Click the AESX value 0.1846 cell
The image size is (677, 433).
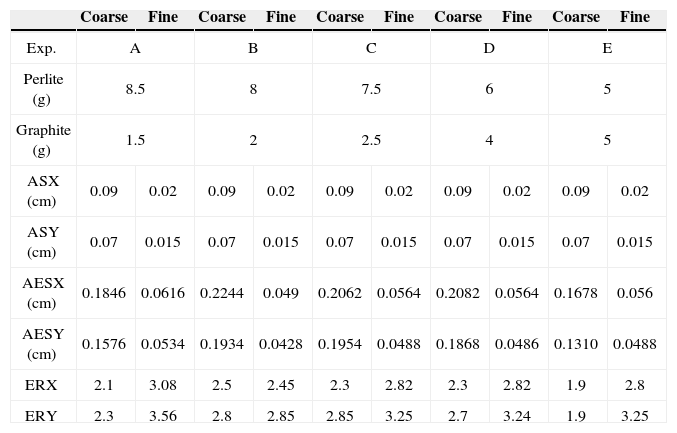[x=104, y=293]
